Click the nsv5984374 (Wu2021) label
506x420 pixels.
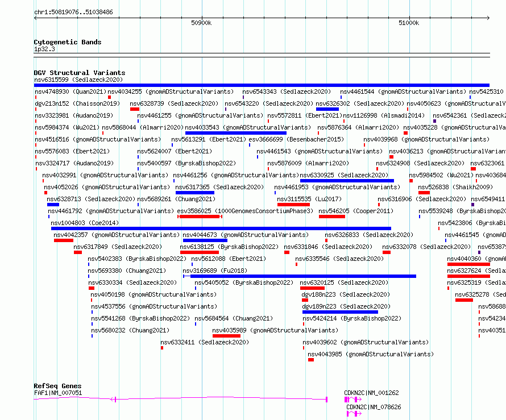pyautogui.click(x=68, y=127)
